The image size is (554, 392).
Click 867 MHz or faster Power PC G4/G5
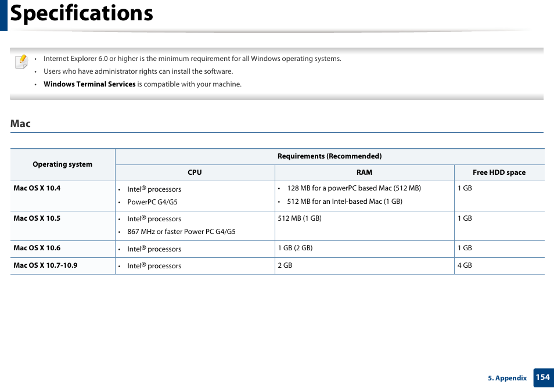[x=181, y=232]
